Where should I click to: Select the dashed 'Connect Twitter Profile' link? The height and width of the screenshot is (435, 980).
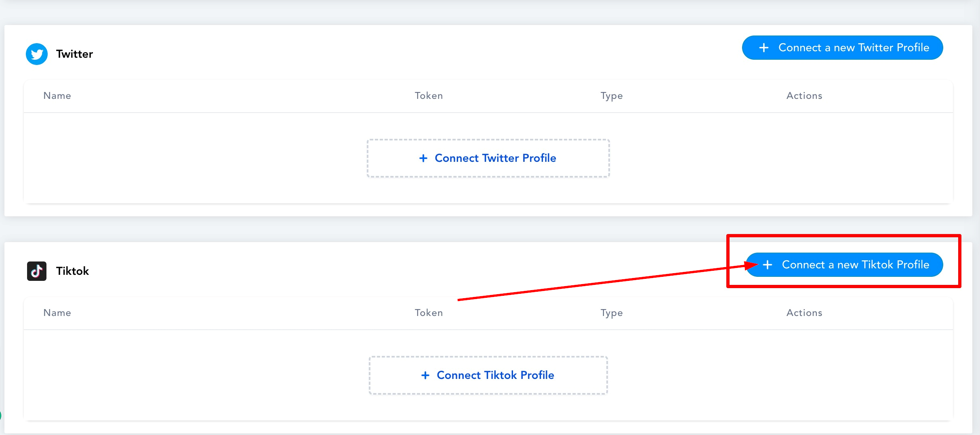point(495,158)
